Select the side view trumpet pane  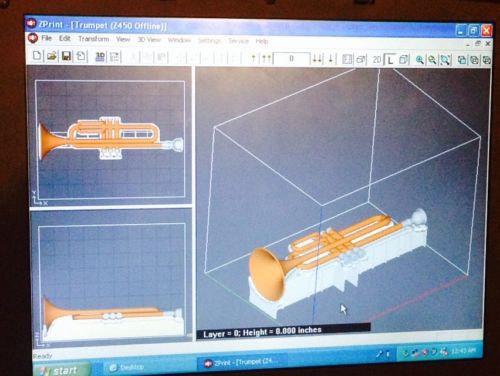(111, 276)
